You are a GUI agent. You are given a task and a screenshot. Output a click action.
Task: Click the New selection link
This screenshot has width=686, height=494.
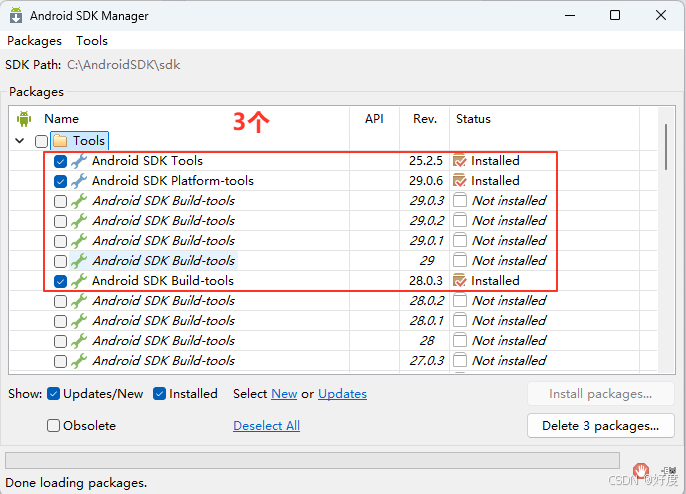click(x=284, y=394)
